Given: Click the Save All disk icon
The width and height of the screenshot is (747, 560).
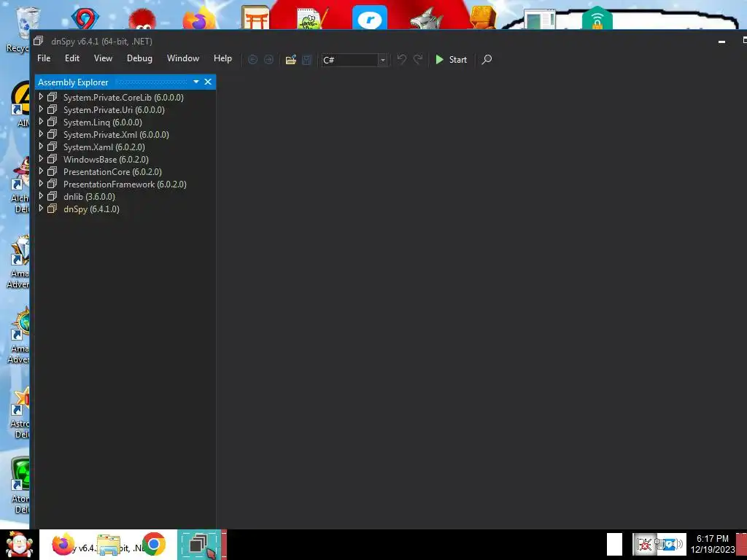Looking at the screenshot, I should pyautogui.click(x=307, y=60).
